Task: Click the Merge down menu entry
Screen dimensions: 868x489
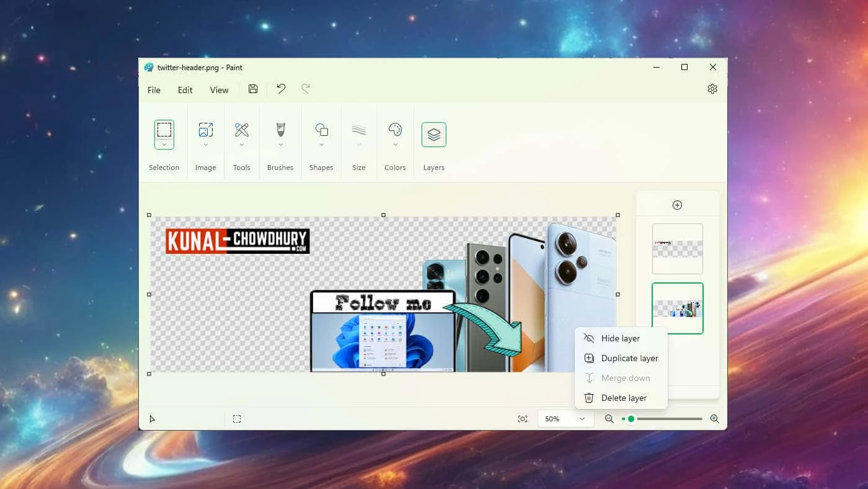Action: point(621,378)
